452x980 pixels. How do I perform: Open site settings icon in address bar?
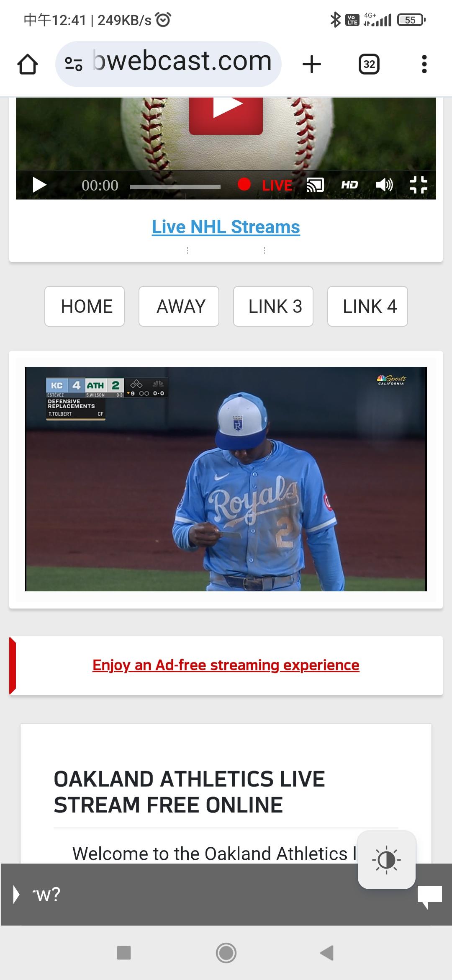74,64
